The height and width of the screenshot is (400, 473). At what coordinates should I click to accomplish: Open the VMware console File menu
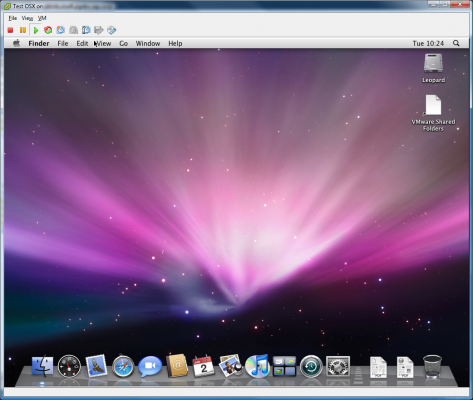(13, 18)
